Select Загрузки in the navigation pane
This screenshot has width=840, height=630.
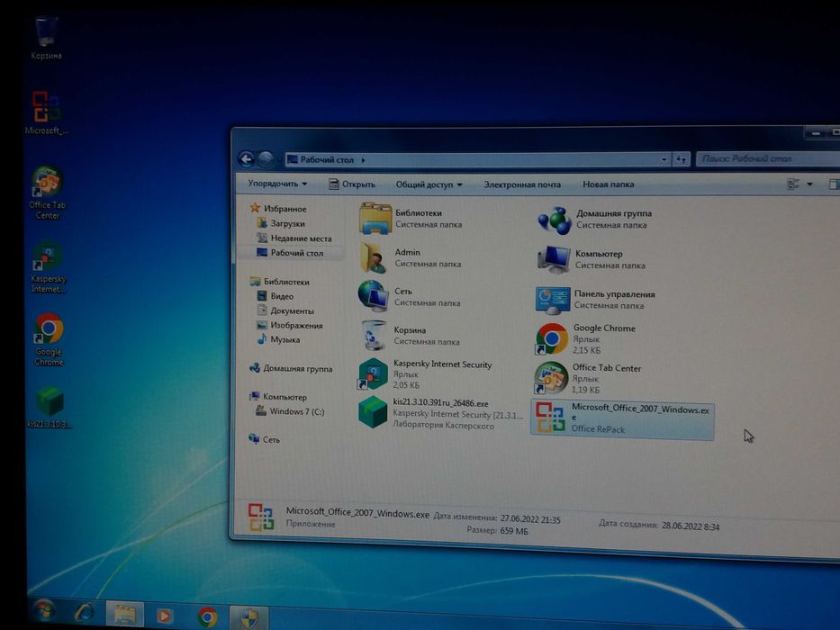pos(281,223)
